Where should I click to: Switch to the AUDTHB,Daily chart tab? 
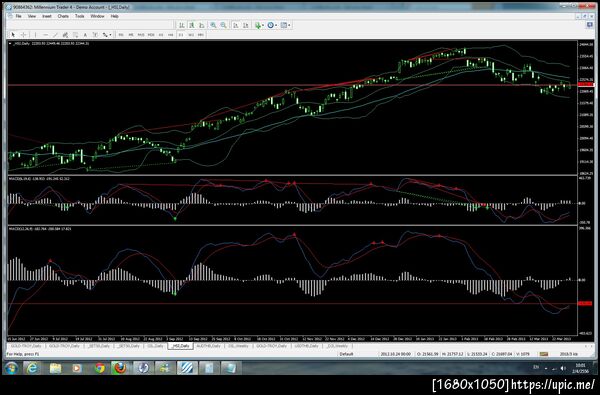tap(209, 346)
